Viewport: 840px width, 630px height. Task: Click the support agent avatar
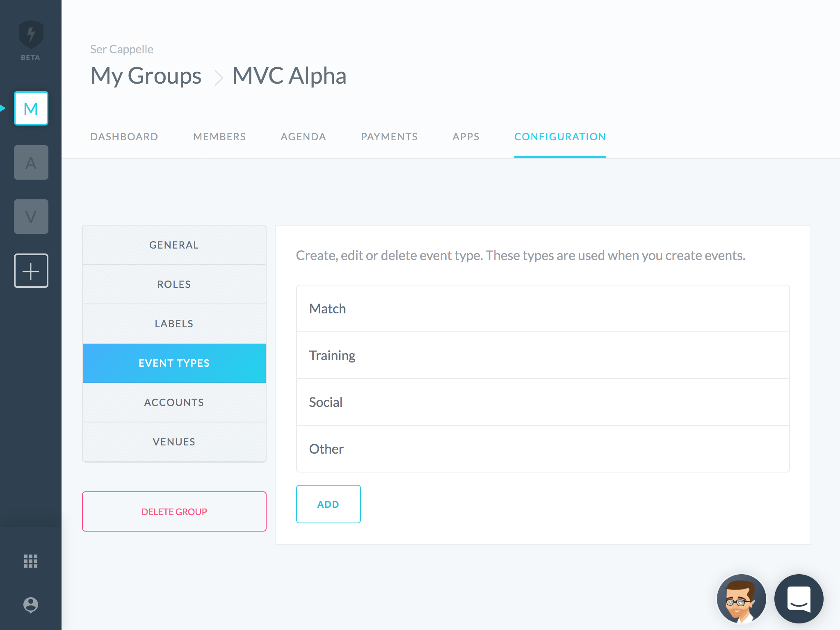click(741, 599)
